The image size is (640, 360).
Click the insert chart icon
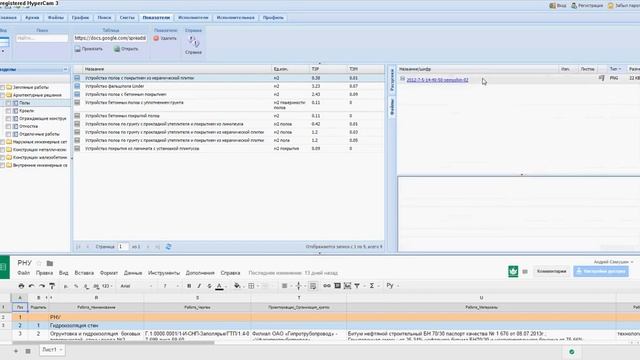[347, 286]
